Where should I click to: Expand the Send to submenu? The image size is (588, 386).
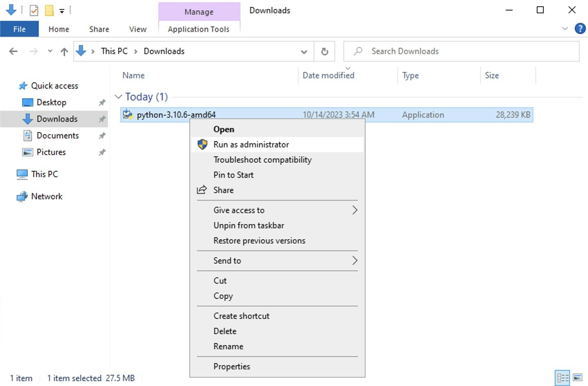click(277, 261)
